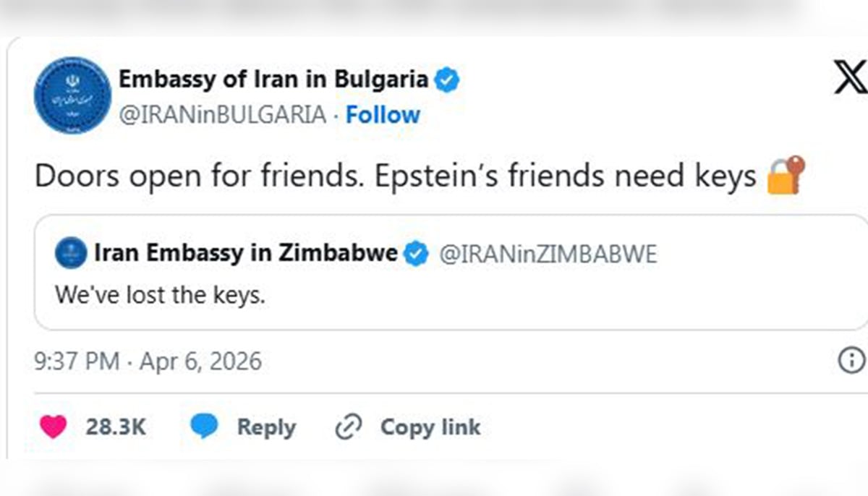The height and width of the screenshot is (496, 868).
Task: Click Iran Embassy in Zimbabwe small avatar
Action: pos(71,254)
